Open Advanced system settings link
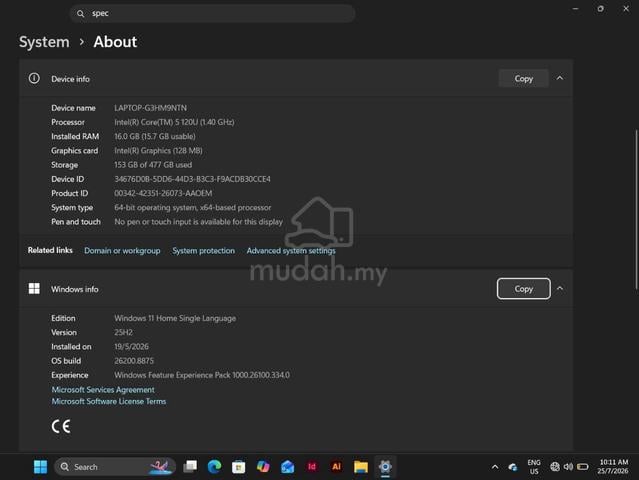 291,251
